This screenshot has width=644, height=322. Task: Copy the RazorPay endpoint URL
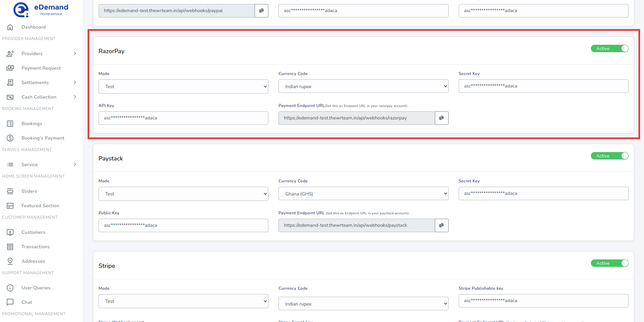(x=442, y=118)
